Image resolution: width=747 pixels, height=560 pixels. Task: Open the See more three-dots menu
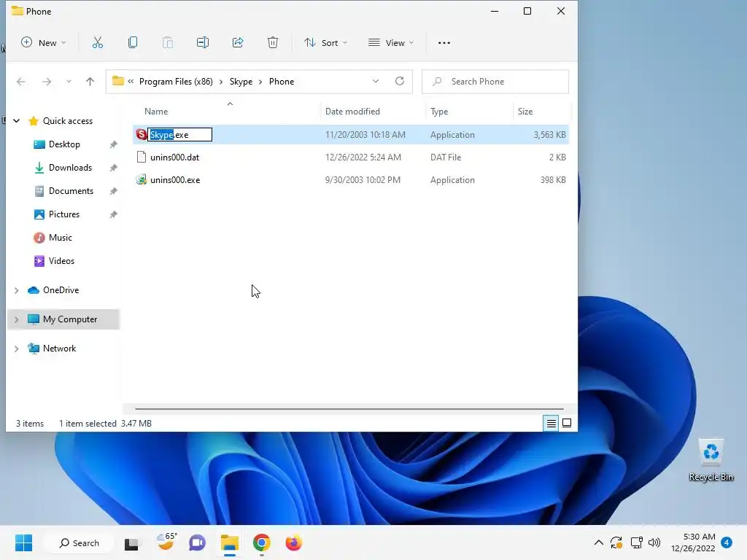pos(444,43)
